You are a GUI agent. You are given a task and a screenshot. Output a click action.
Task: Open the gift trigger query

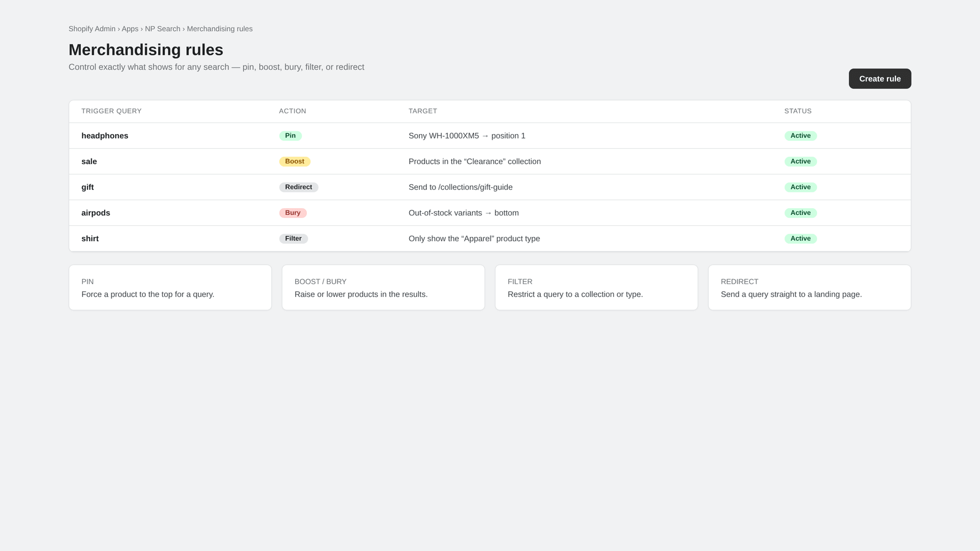pos(88,187)
